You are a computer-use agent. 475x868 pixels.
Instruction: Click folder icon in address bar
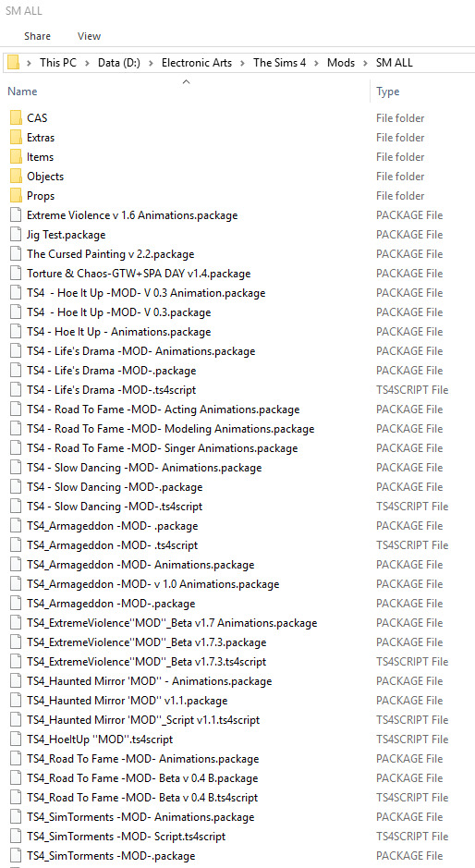click(14, 63)
